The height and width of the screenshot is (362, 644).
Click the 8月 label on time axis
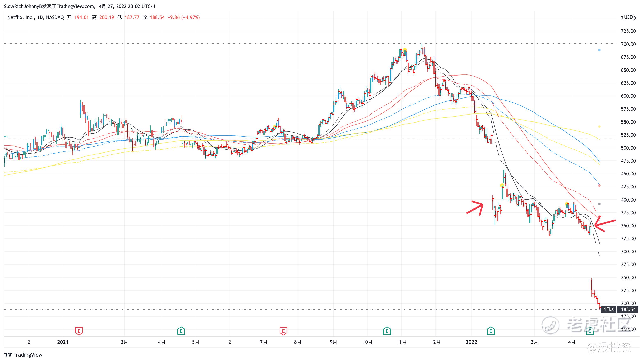coord(298,342)
